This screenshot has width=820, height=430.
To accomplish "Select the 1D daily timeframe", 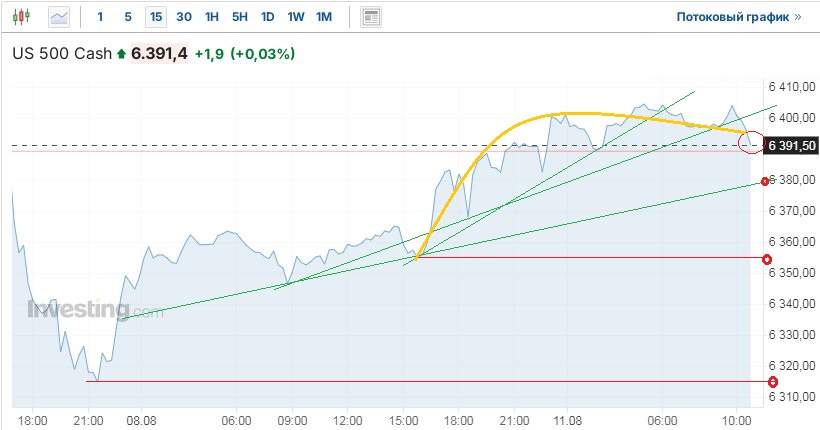I will point(268,17).
